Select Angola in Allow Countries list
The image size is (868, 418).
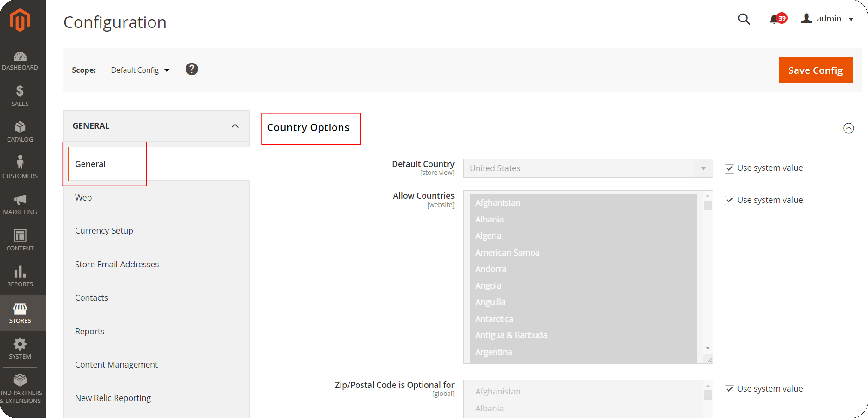(x=583, y=285)
